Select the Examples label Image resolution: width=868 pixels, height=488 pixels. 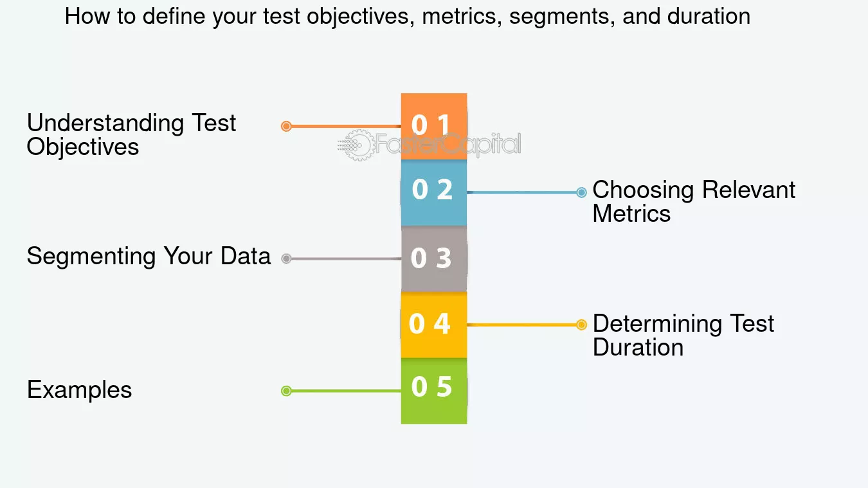point(80,390)
